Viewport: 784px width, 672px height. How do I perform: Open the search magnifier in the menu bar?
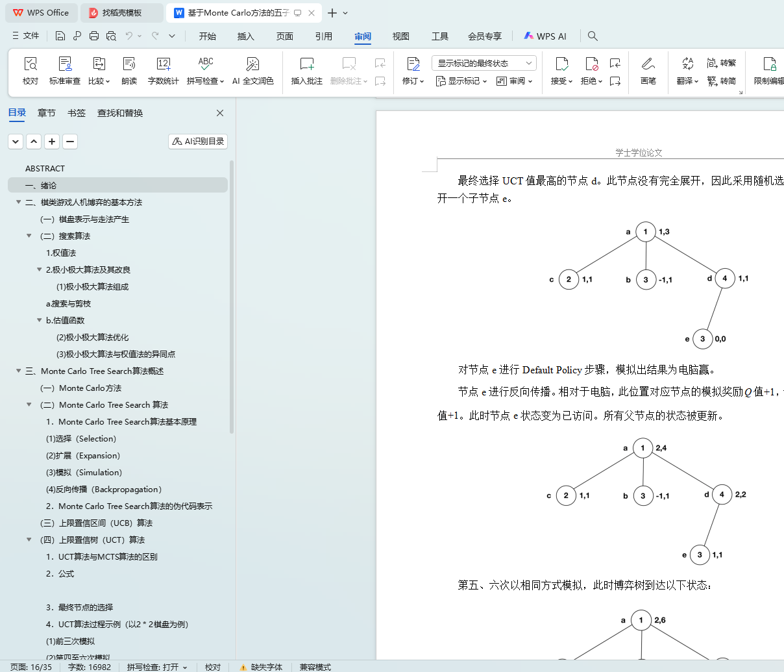(x=593, y=36)
